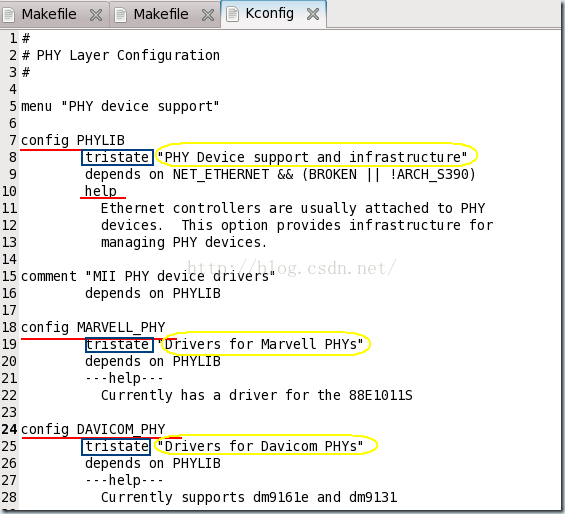Click 'depends on NET_ETHERNET' line
The height and width of the screenshot is (514, 565).
280,174
